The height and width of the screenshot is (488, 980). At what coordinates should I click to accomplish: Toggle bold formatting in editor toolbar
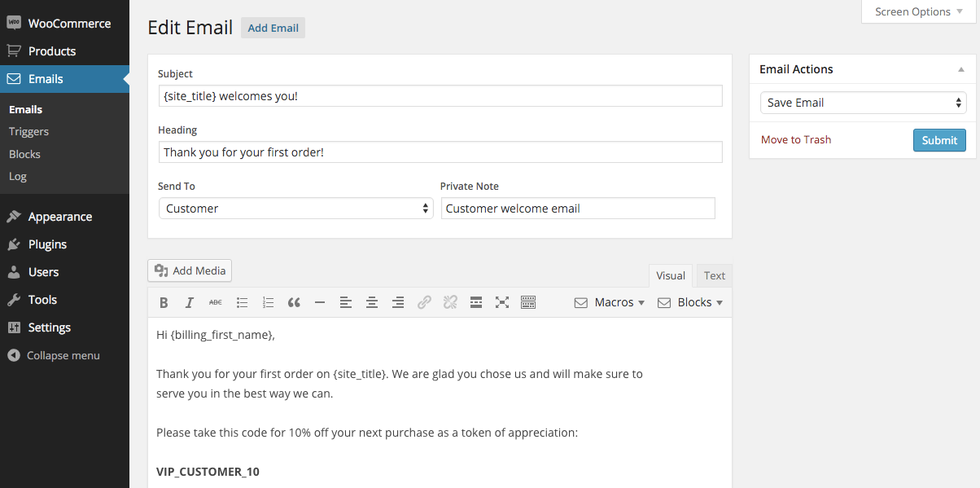(164, 303)
